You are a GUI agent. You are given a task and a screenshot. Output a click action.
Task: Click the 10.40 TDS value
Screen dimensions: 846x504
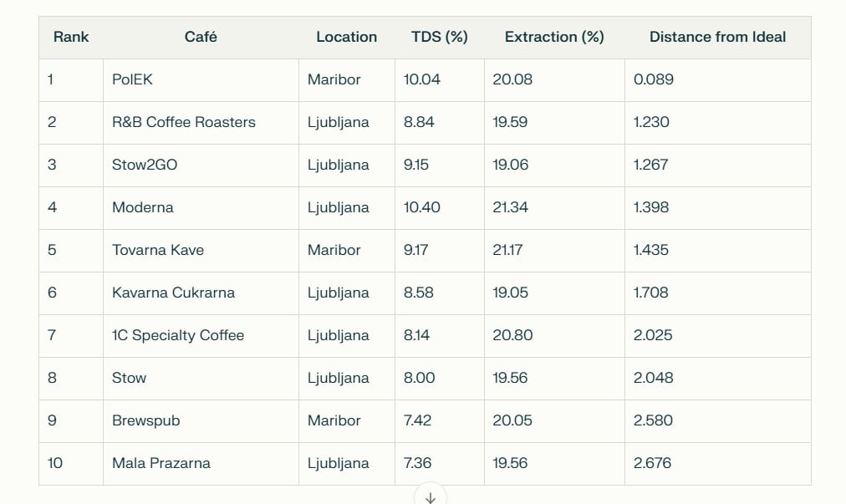[x=421, y=208]
